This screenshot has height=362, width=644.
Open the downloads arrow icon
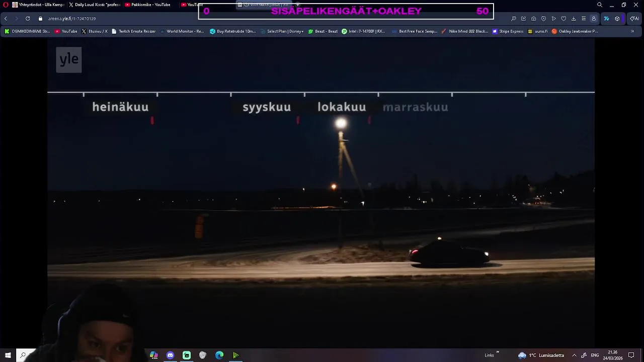[x=574, y=19]
